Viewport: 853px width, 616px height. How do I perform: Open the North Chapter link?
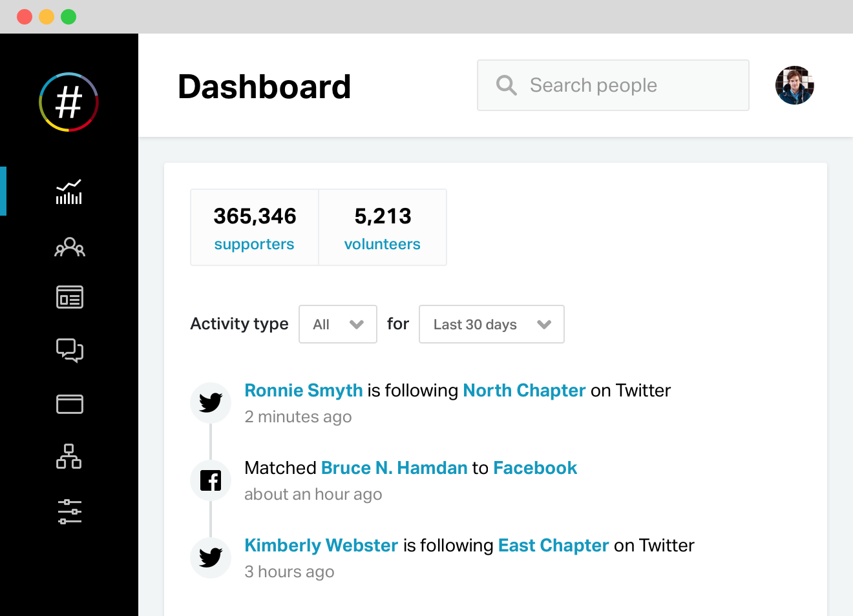pos(524,391)
